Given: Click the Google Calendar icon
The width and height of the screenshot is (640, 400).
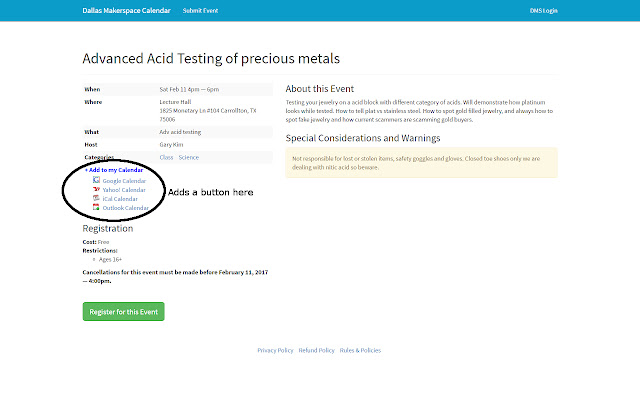Looking at the screenshot, I should coord(96,180).
